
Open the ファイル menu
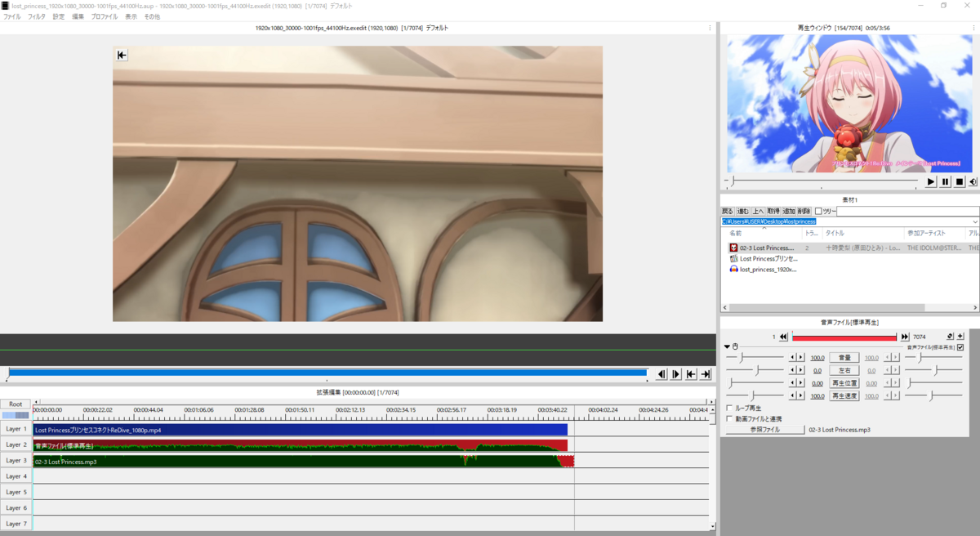click(x=12, y=16)
